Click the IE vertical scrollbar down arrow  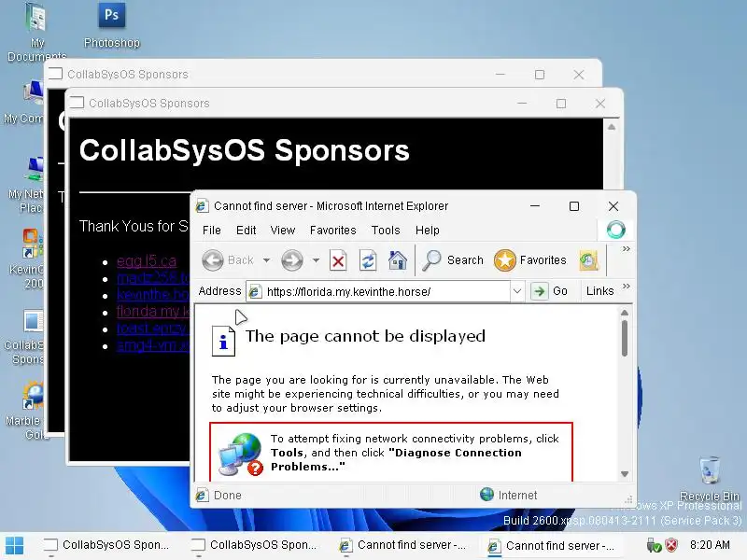pos(625,474)
